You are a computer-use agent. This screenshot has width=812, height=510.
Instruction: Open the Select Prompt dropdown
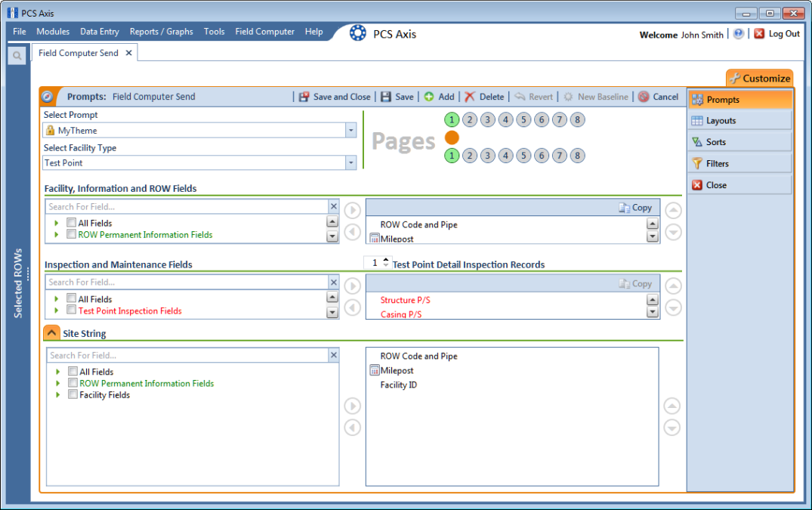click(x=351, y=131)
